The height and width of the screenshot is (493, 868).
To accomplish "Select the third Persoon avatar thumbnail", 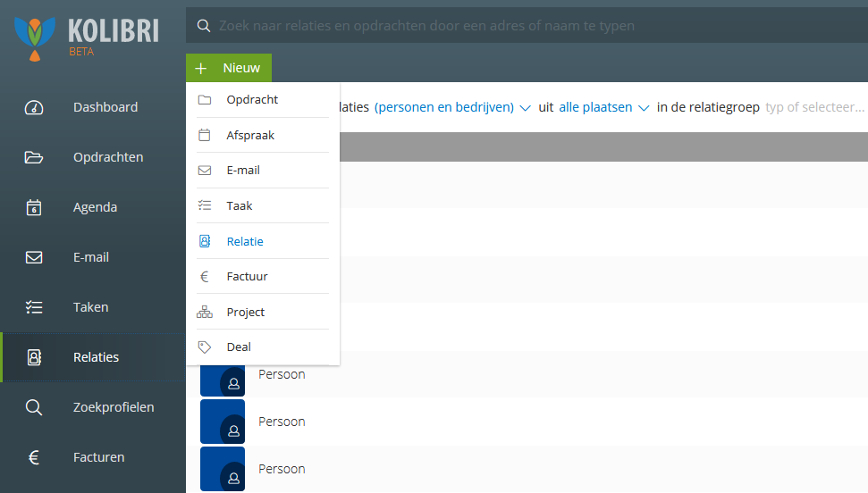I will tap(223, 469).
